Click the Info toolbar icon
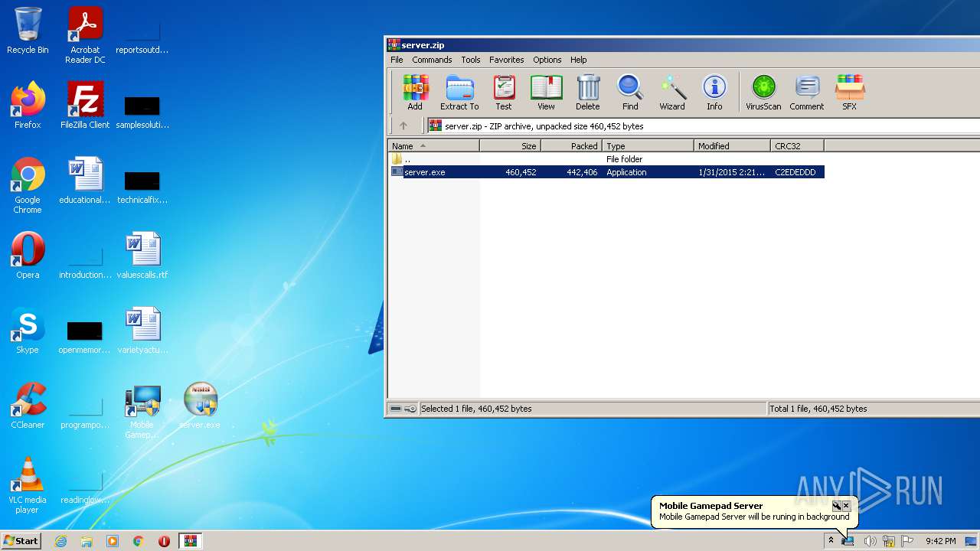Image resolution: width=980 pixels, height=551 pixels. [x=714, y=93]
